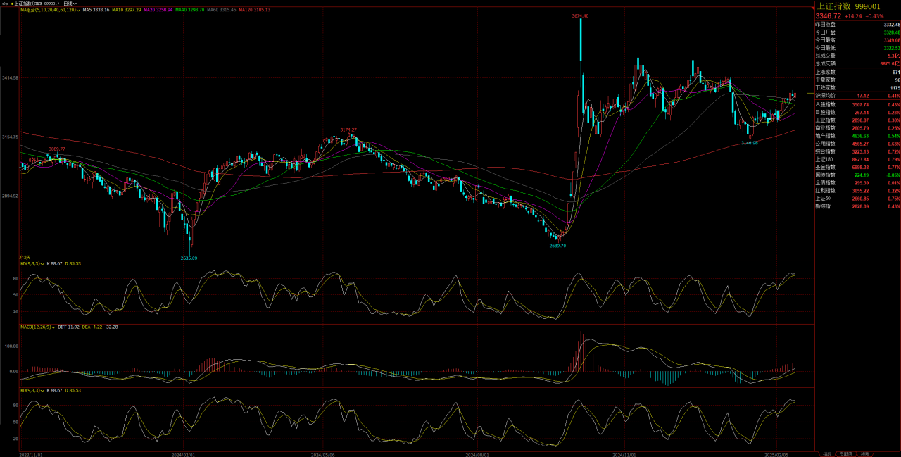Click the 2635.09 low price marker

[189, 258]
